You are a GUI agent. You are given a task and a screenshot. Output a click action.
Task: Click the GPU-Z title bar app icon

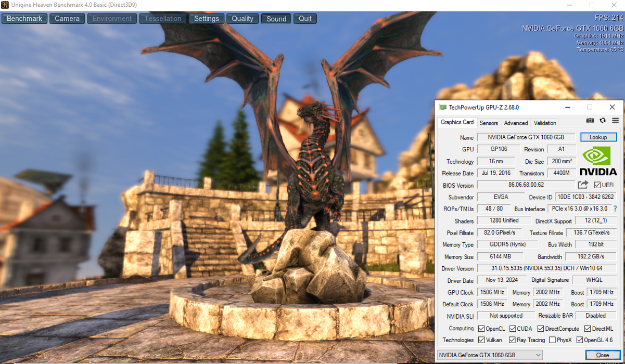coord(443,108)
